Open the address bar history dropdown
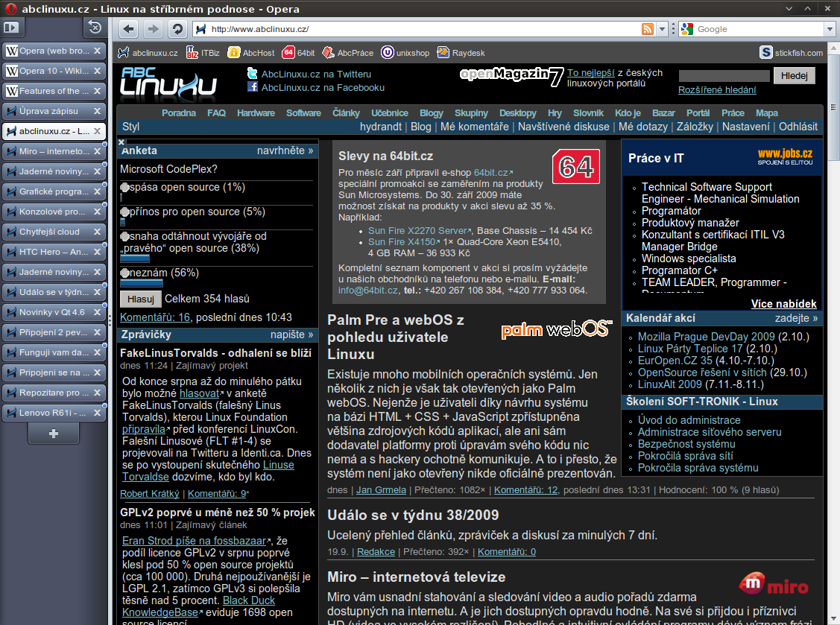The image size is (840, 625). coord(662,29)
